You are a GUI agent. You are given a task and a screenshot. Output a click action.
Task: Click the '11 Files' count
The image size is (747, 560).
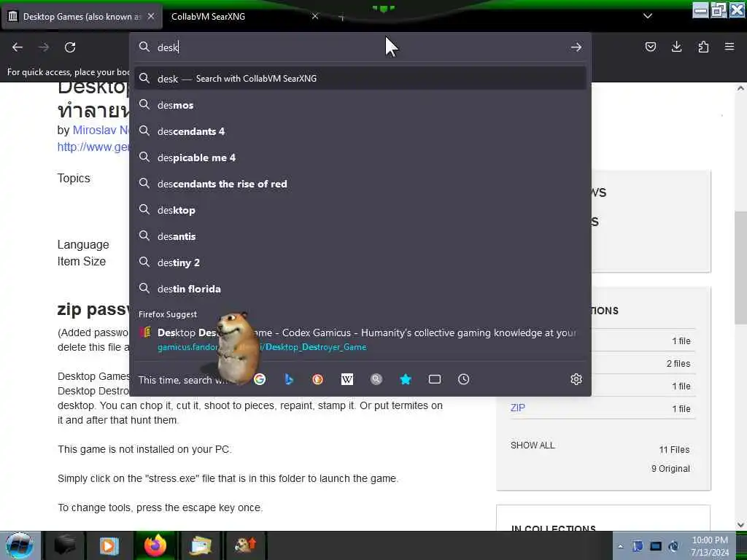tap(674, 449)
